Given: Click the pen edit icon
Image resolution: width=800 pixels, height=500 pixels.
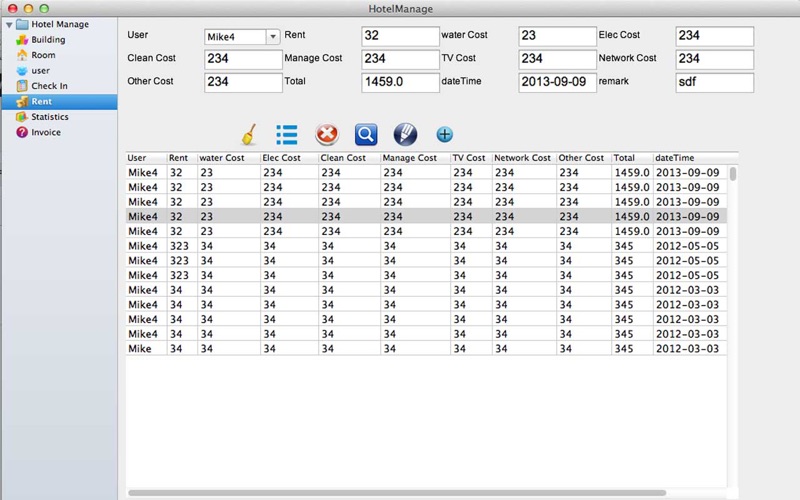Looking at the screenshot, I should pyautogui.click(x=405, y=135).
